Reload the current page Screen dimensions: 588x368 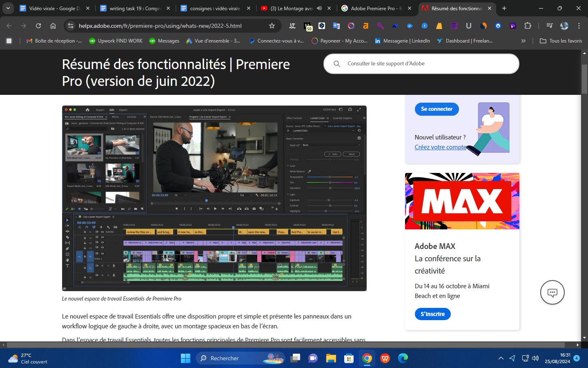click(38, 26)
